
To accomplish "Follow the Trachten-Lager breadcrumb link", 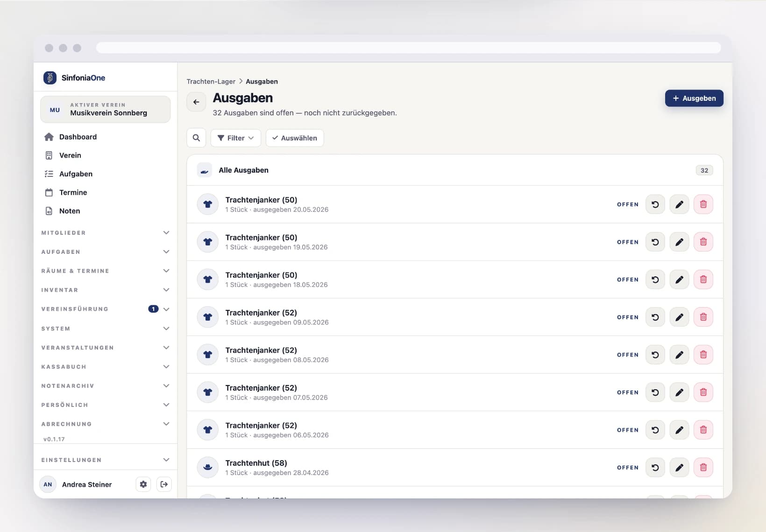I will pyautogui.click(x=211, y=82).
